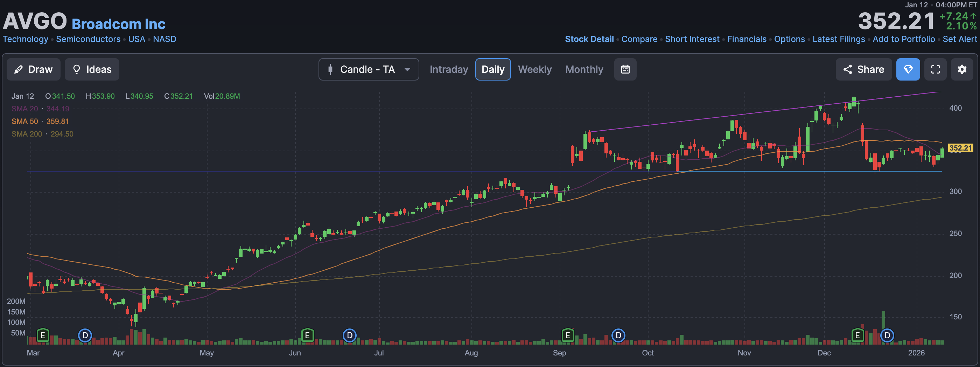The width and height of the screenshot is (980, 367).
Task: Select the SMA 200 indicator label
Action: [x=27, y=134]
